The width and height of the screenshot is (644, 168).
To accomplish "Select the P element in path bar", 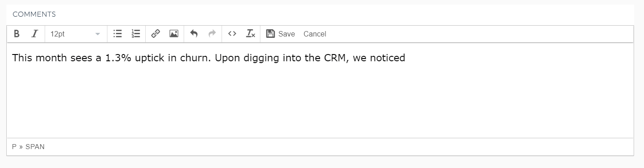I will click(14, 147).
